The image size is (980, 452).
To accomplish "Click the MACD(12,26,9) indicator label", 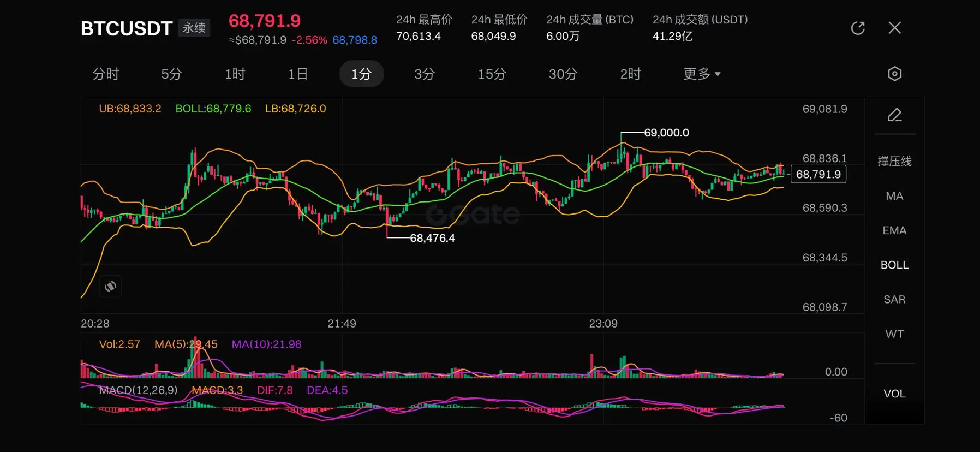I will tap(139, 390).
